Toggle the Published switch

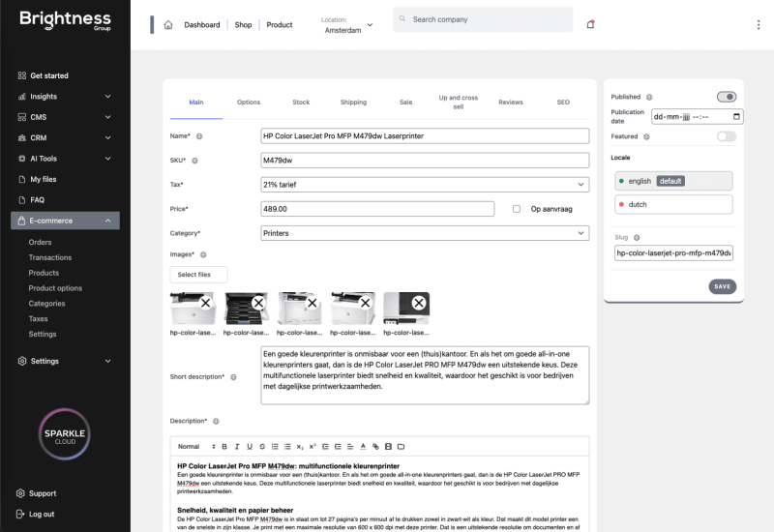727,97
